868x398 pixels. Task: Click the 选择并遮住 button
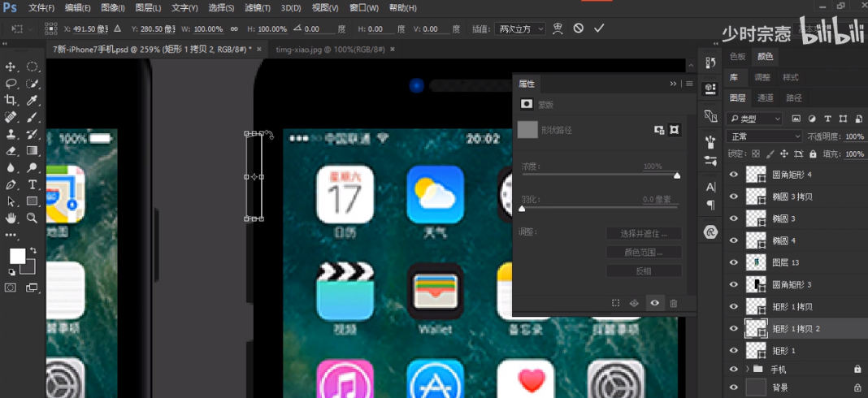pyautogui.click(x=644, y=234)
